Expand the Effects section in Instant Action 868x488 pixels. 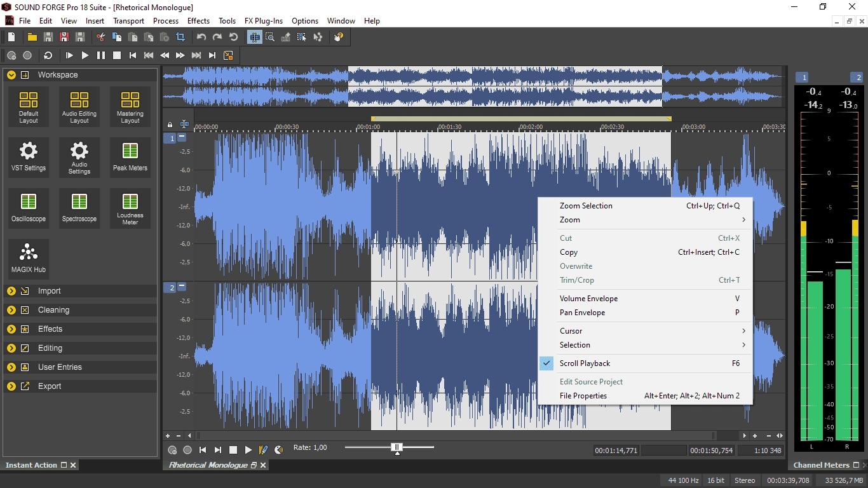coord(11,329)
